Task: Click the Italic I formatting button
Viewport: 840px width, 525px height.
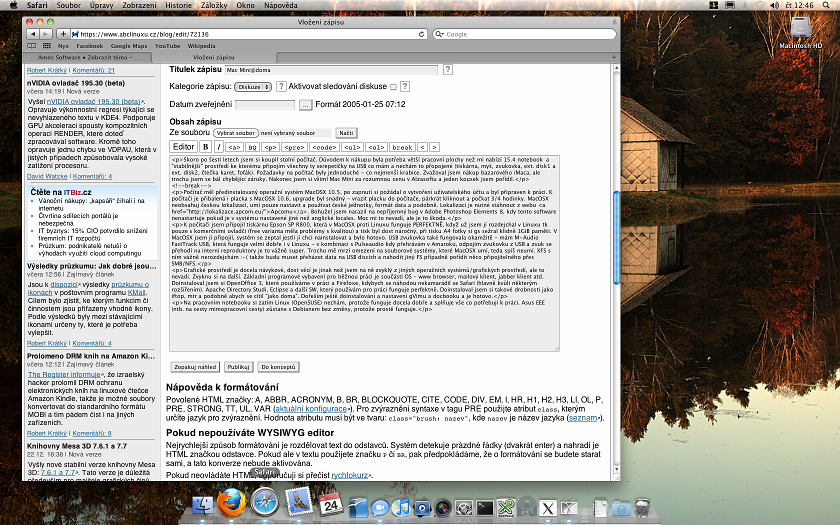Action: pyautogui.click(x=220, y=146)
